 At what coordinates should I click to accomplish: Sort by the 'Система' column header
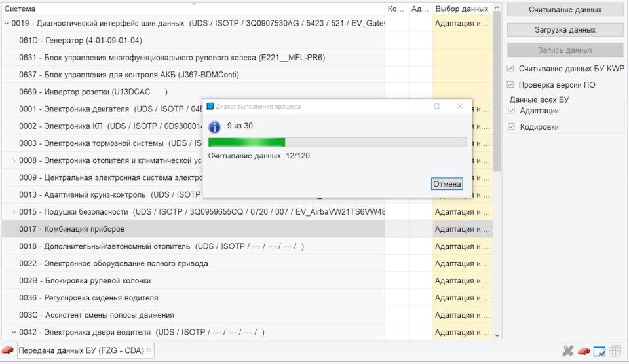coord(193,9)
